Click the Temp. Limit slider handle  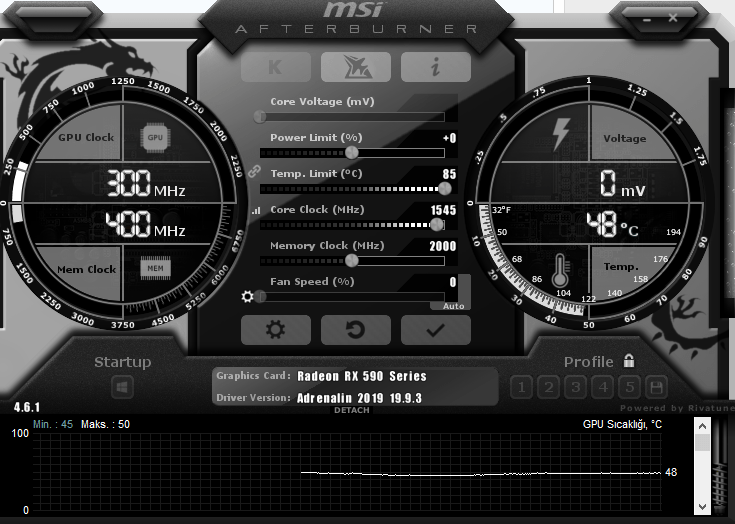pyautogui.click(x=444, y=188)
